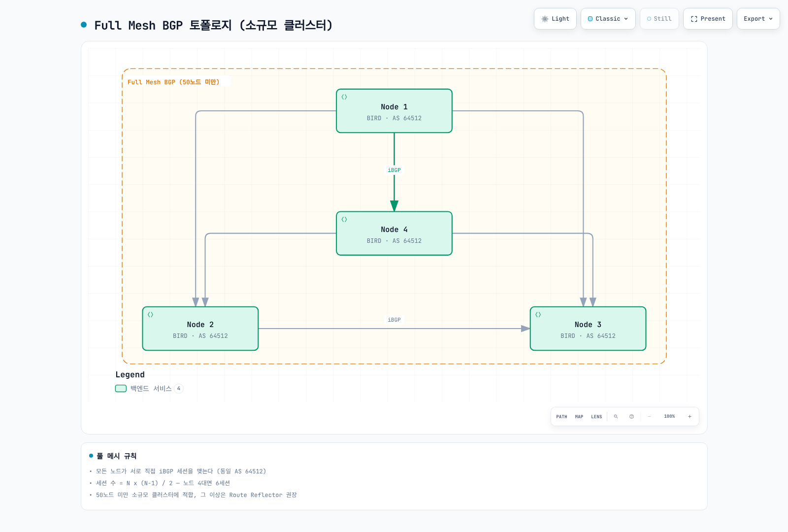Screen dimensions: 788x532
Task: Click the code icon on Node 3
Action: point(538,315)
